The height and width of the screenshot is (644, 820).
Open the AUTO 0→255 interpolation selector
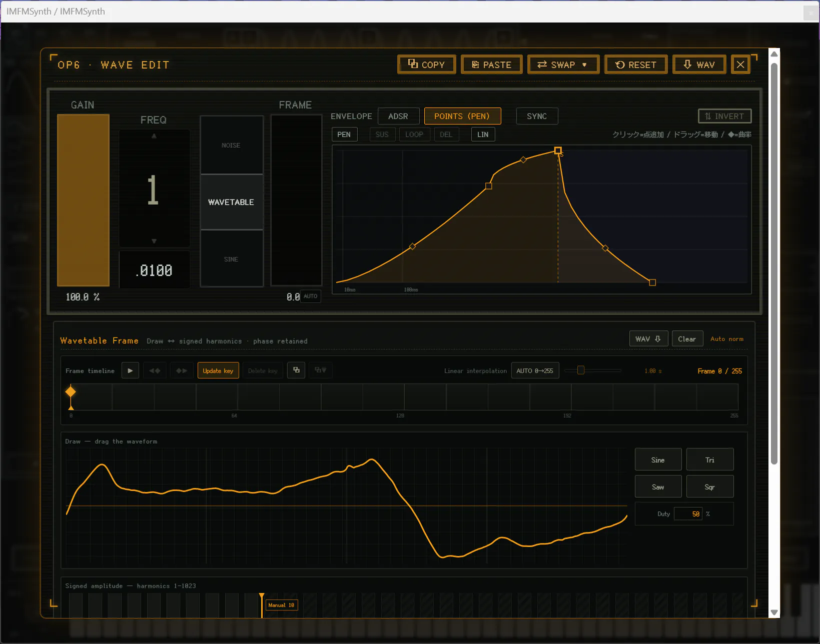tap(535, 370)
